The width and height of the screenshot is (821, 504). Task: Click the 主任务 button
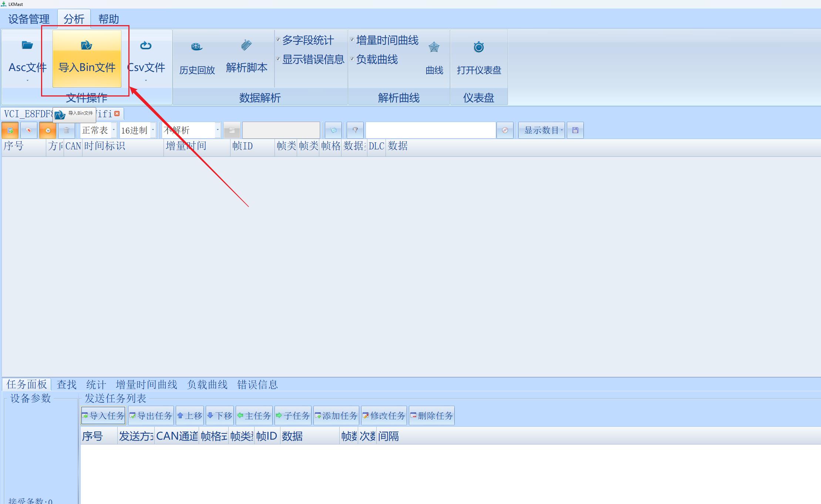coord(254,416)
